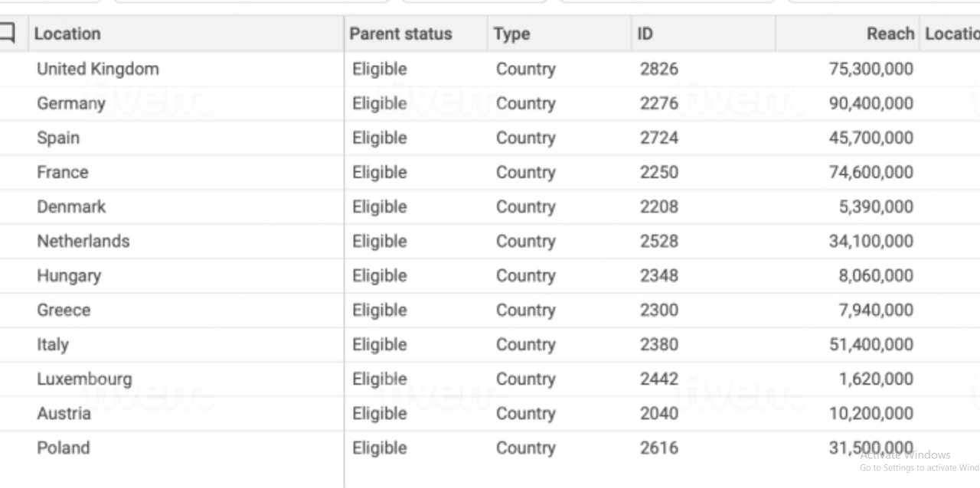The image size is (980, 488).
Task: Click the Type column header
Action: [x=511, y=34]
